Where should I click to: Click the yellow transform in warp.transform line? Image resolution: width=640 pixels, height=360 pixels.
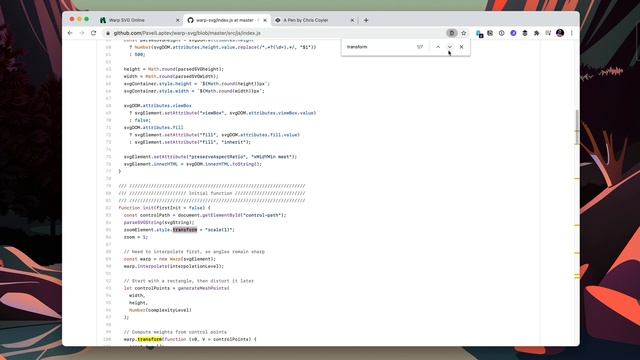tap(149, 339)
